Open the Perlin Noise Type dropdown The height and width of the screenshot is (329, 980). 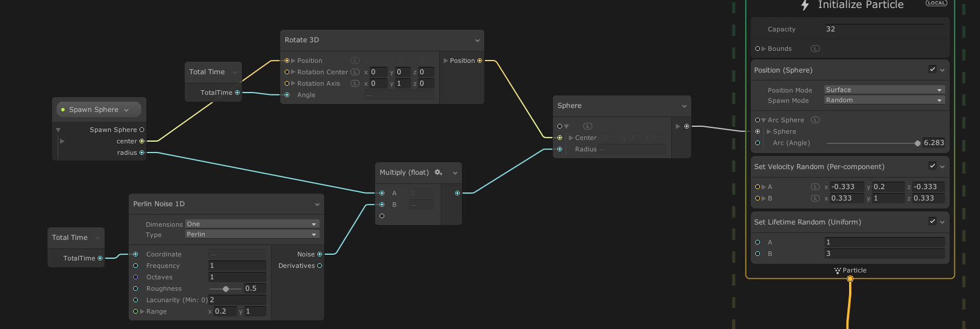pos(252,234)
